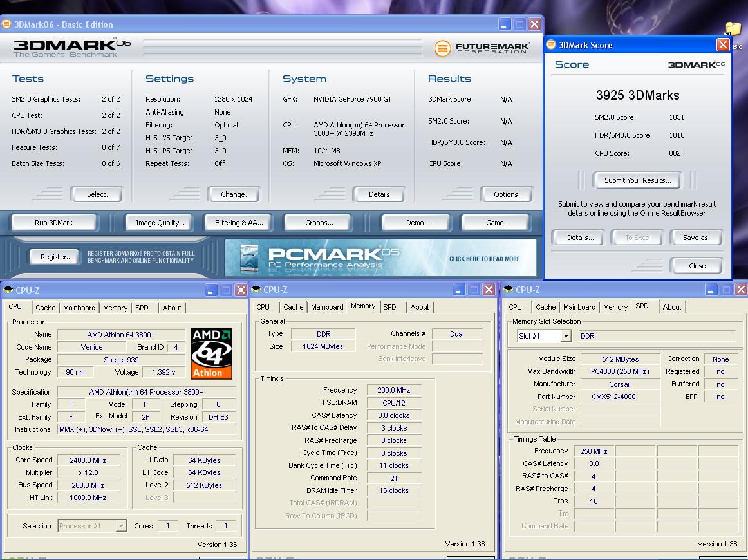Open SPD tab in CPU window
Viewport: 748px width, 560px height.
[x=142, y=308]
